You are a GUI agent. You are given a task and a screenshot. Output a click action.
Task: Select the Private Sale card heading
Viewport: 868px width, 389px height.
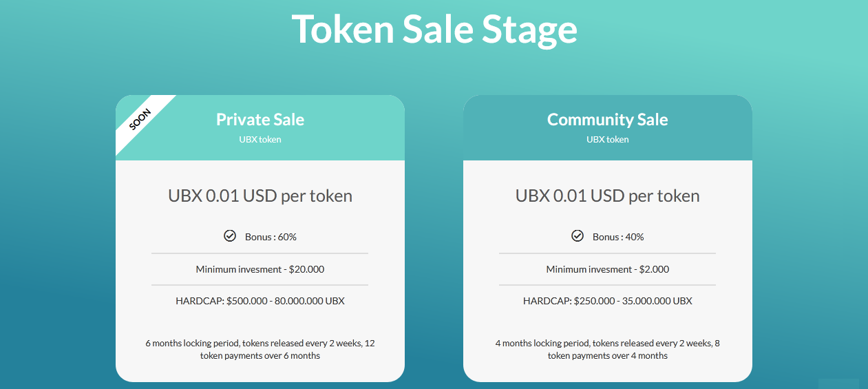tap(260, 119)
